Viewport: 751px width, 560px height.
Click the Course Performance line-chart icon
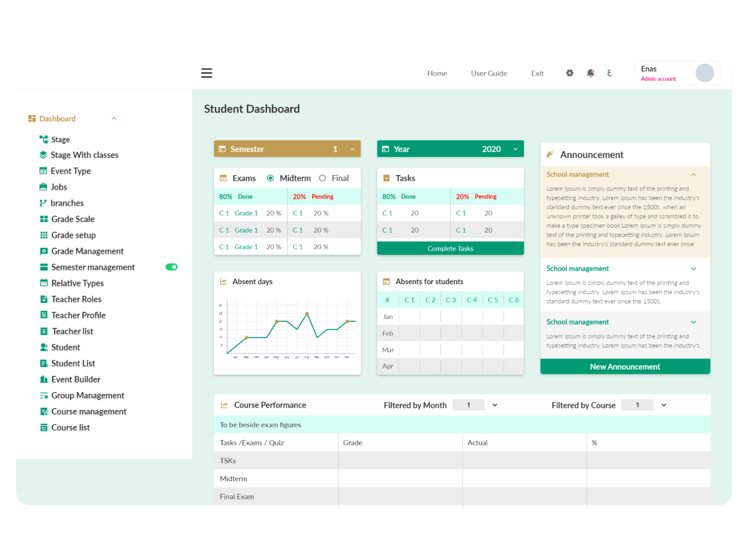(225, 405)
